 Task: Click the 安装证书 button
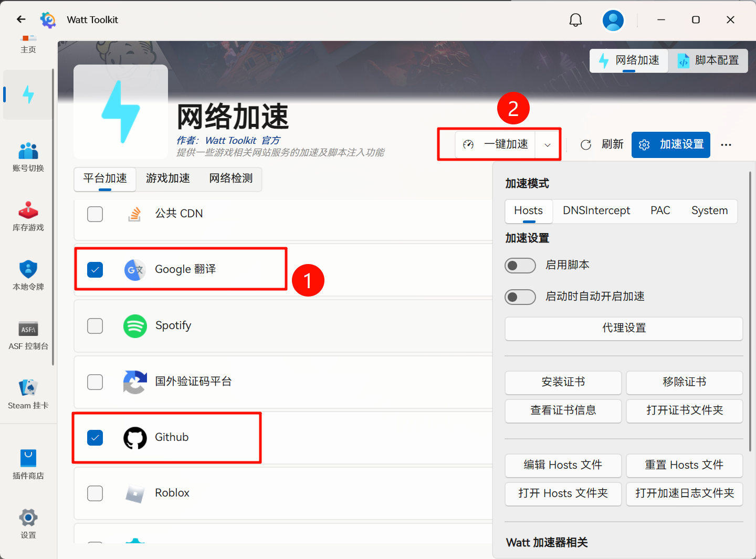(563, 382)
